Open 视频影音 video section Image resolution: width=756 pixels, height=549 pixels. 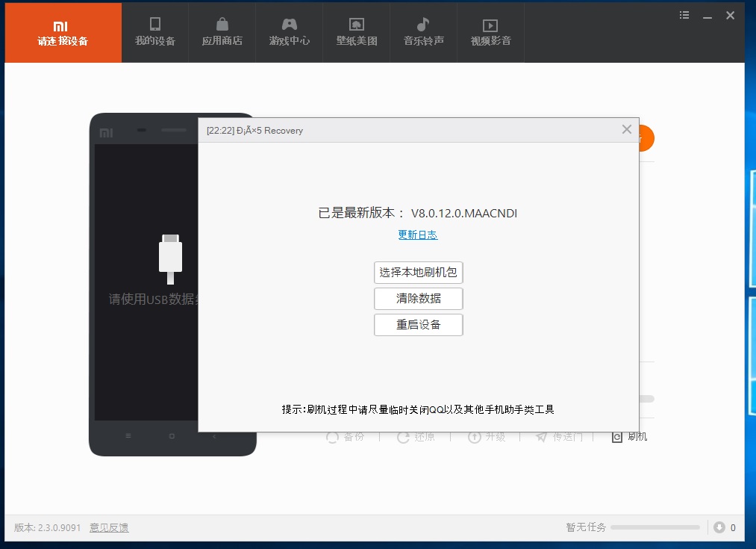[490, 32]
